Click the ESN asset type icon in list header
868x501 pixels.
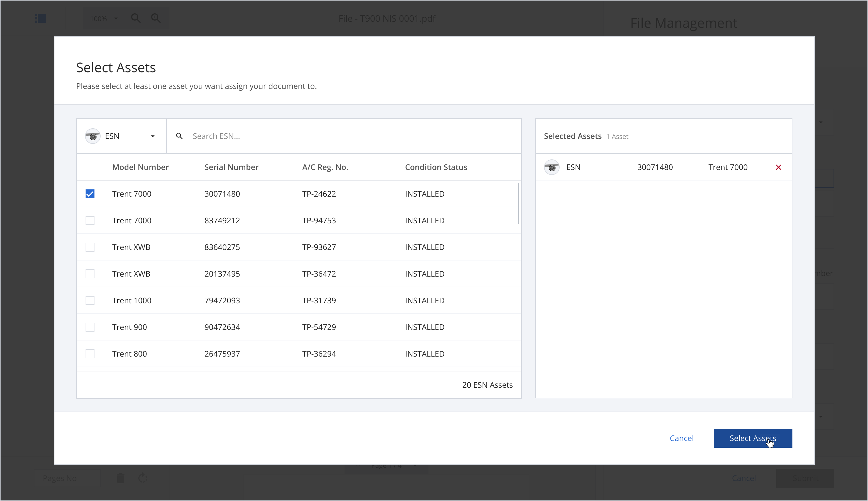click(x=93, y=136)
